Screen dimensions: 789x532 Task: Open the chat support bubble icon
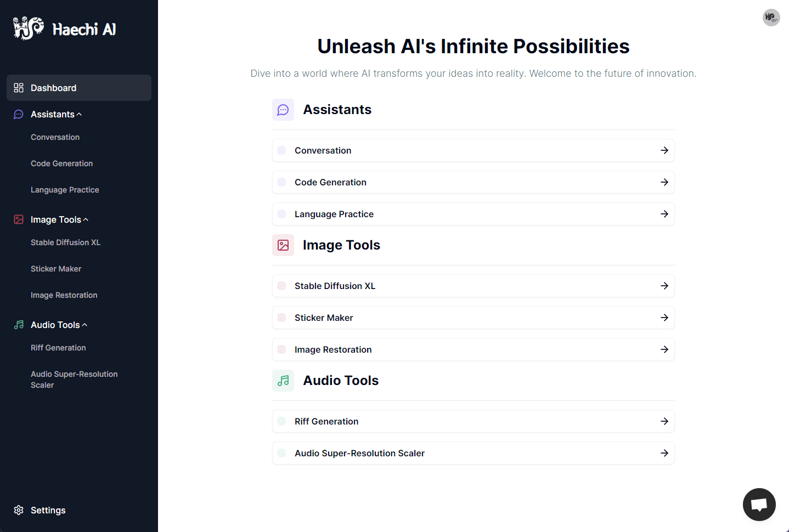pos(759,504)
